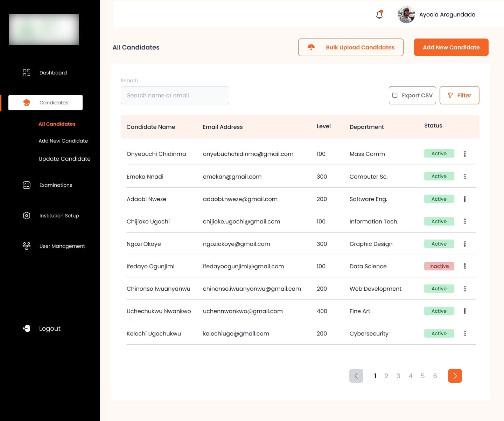
Task: Click the Department column header
Action: click(367, 127)
